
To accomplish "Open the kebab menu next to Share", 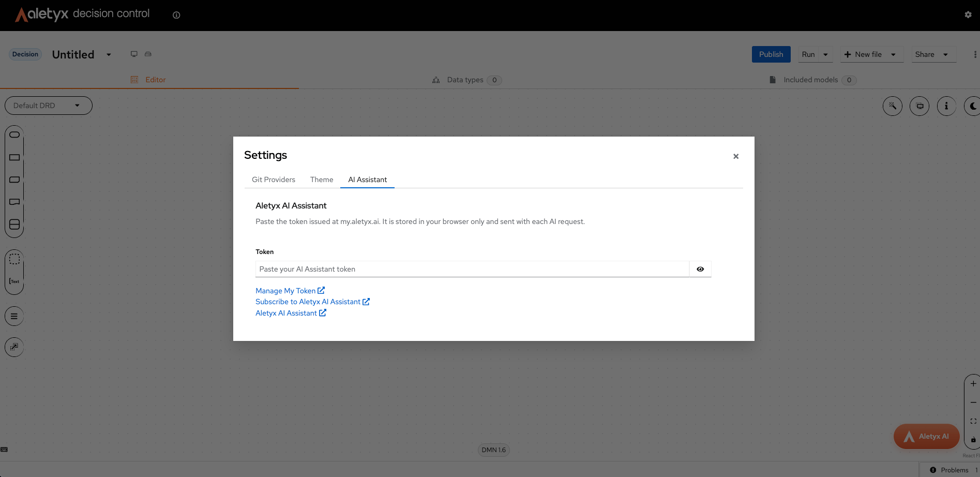I will (x=975, y=54).
